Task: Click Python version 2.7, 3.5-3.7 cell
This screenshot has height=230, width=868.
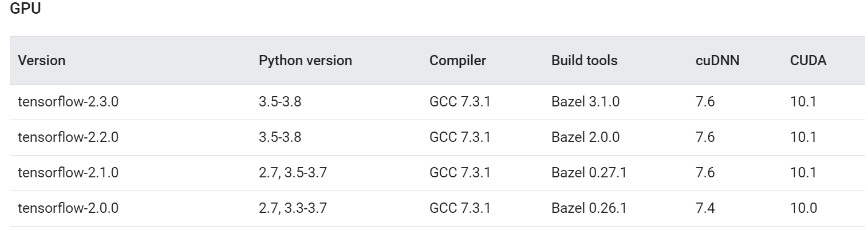Action: (293, 173)
